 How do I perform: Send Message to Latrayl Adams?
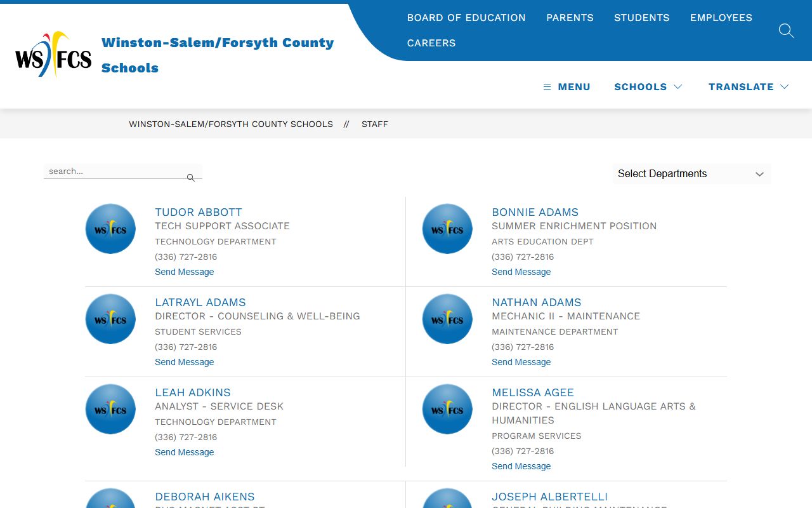coord(185,362)
